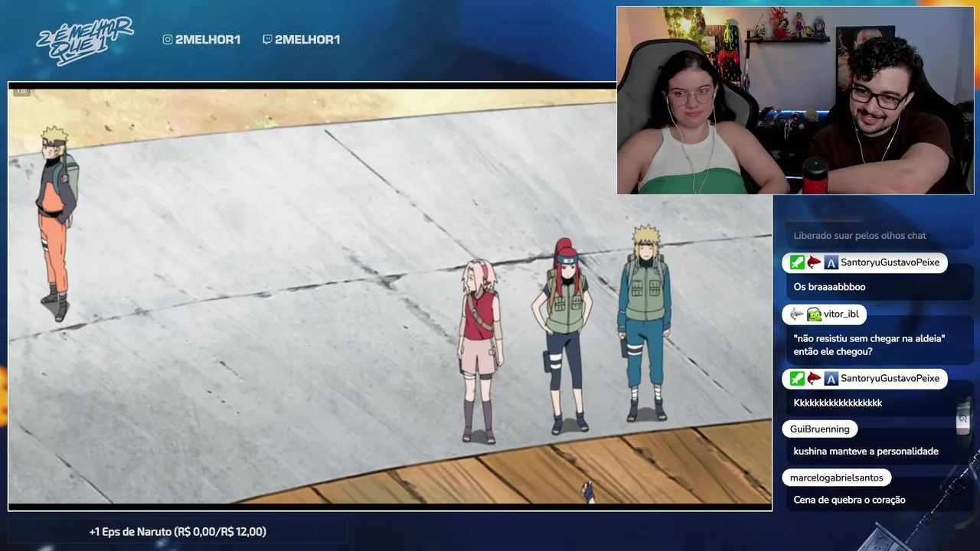Screen dimensions: 980x551
Task: Click the '+1 Eps de Naruto' donation goal
Action: click(178, 532)
